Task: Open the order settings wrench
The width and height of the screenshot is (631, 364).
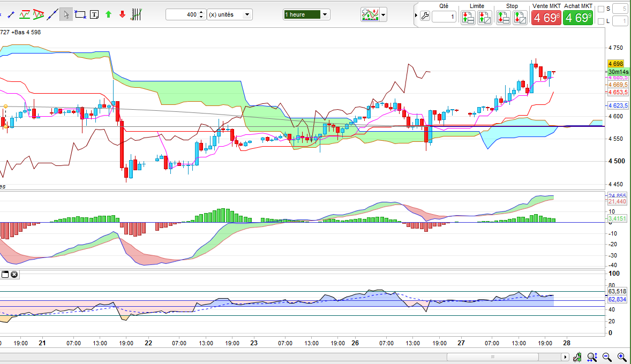Action: pyautogui.click(x=425, y=17)
